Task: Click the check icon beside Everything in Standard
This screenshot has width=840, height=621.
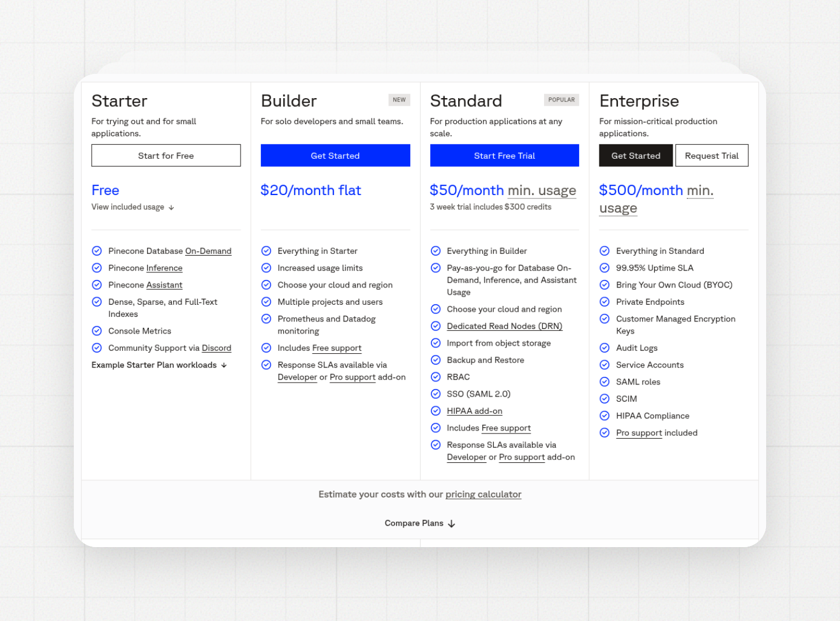Action: click(x=605, y=251)
